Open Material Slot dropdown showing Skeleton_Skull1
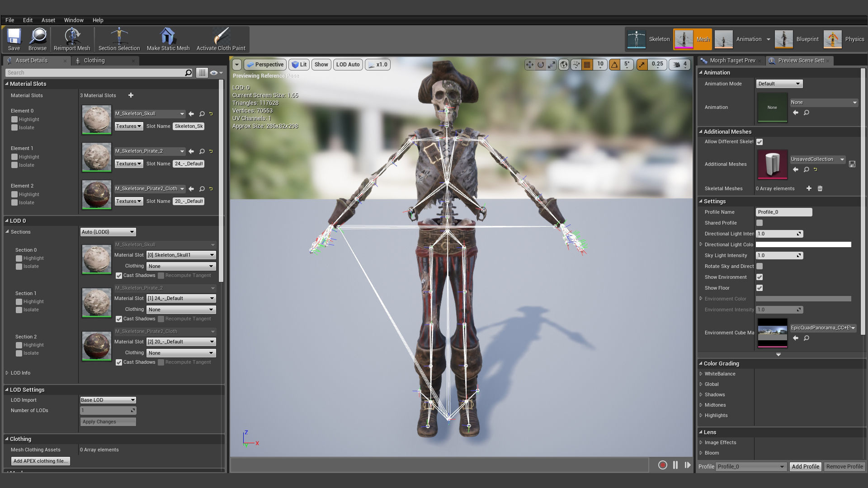Image resolution: width=868 pixels, height=488 pixels. point(181,255)
